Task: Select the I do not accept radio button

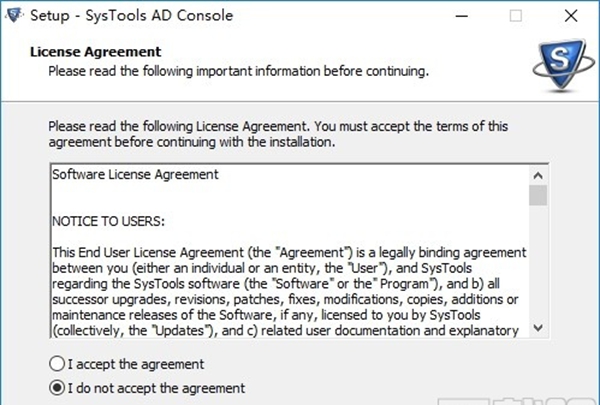Action: coord(57,388)
